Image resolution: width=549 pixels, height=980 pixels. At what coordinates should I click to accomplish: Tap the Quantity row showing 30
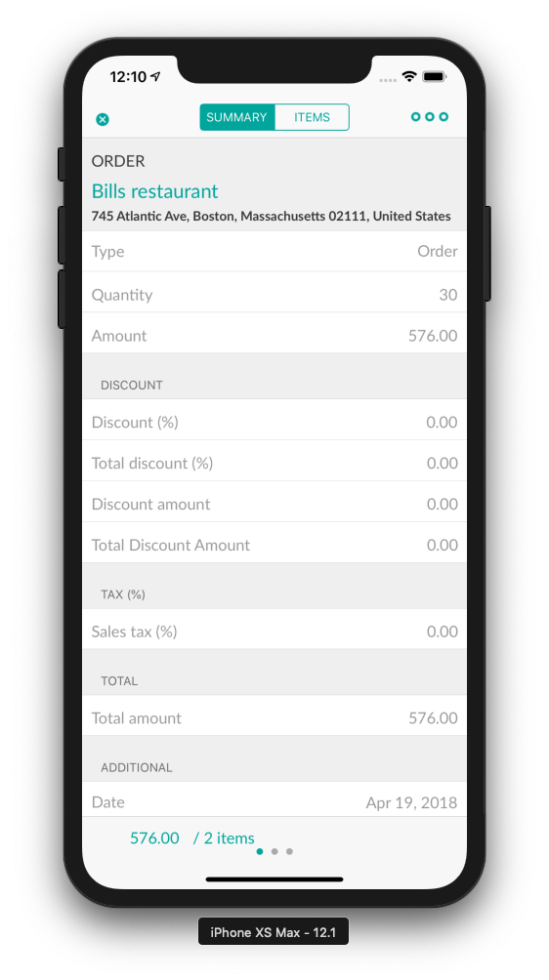274,295
